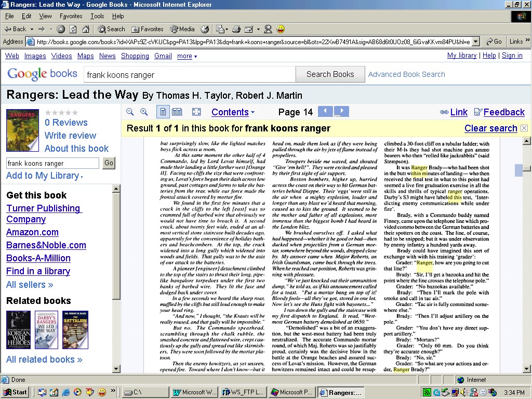The image size is (532, 399).
Task: Click Clear search link
Action: coord(490,128)
